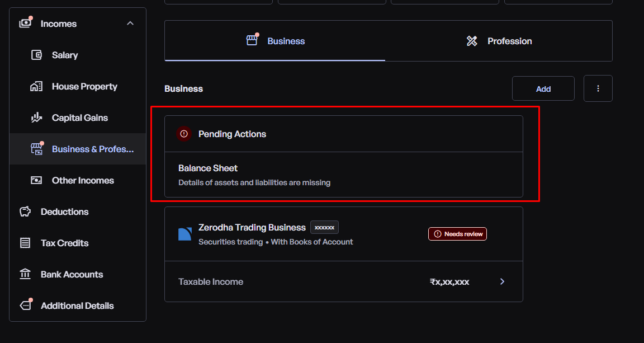
Task: Open the Balance Sheet pending action
Action: (x=344, y=175)
